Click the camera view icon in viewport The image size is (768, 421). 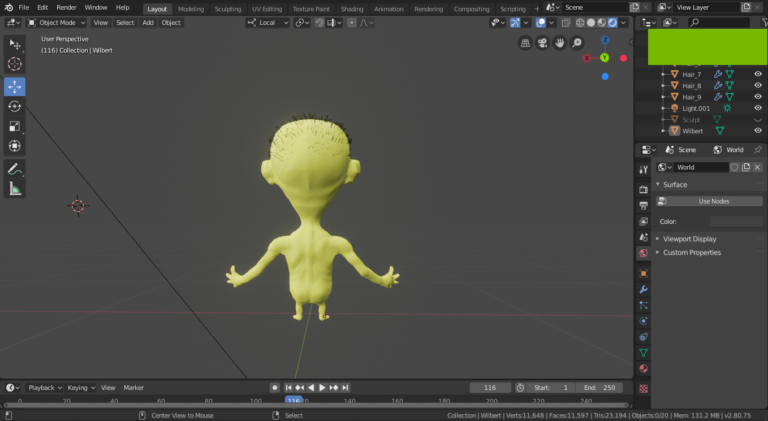[542, 43]
